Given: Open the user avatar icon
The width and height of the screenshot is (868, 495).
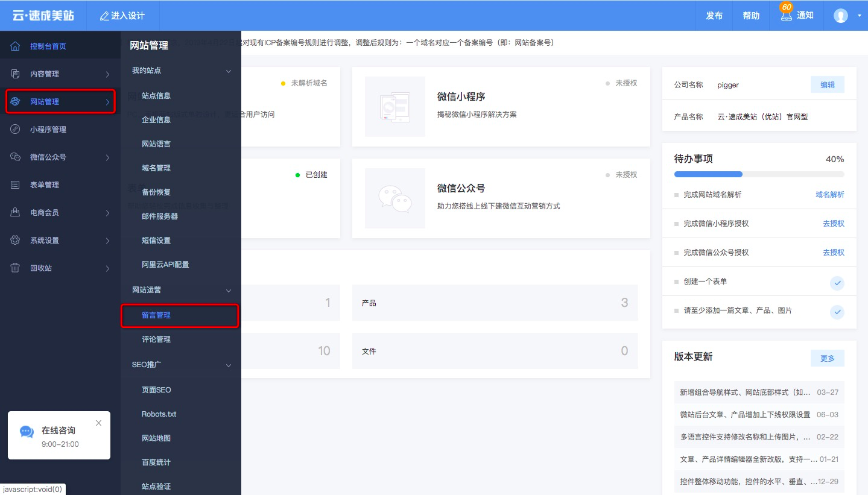Looking at the screenshot, I should [841, 16].
